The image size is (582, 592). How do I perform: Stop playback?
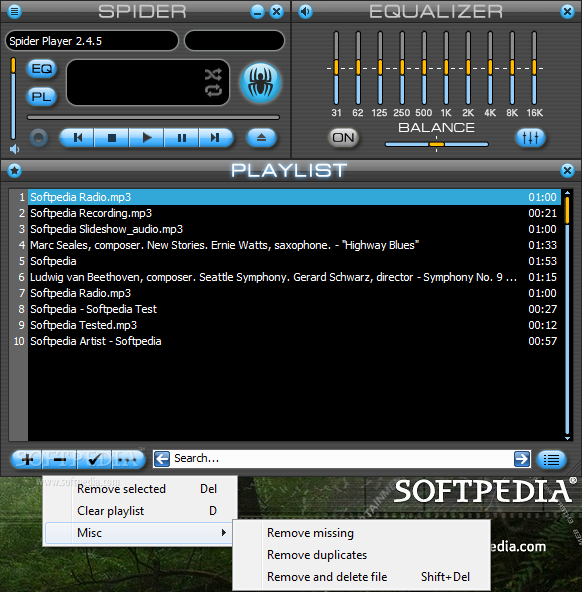(112, 138)
